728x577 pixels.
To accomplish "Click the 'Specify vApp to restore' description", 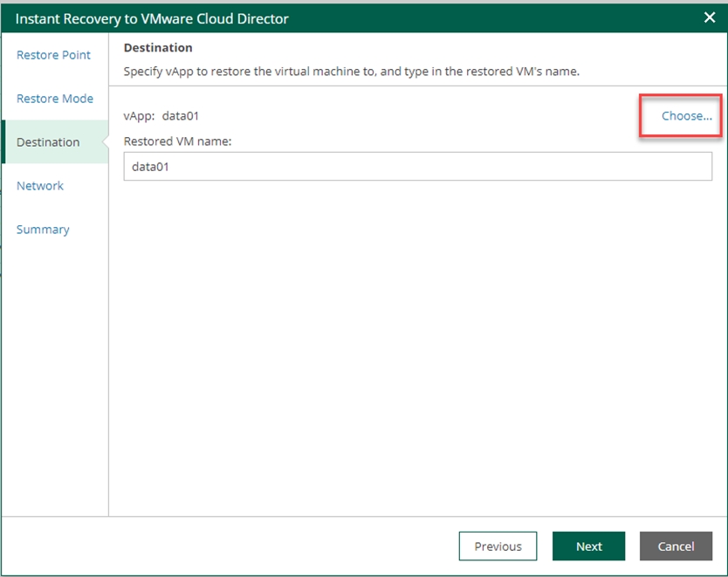I will tap(351, 72).
